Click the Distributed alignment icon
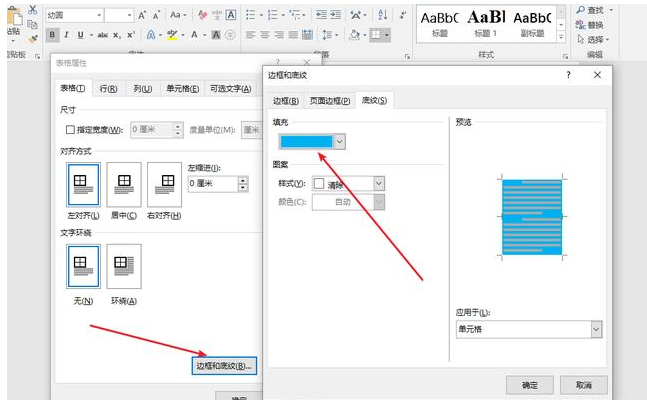647x400 pixels. coord(307,35)
